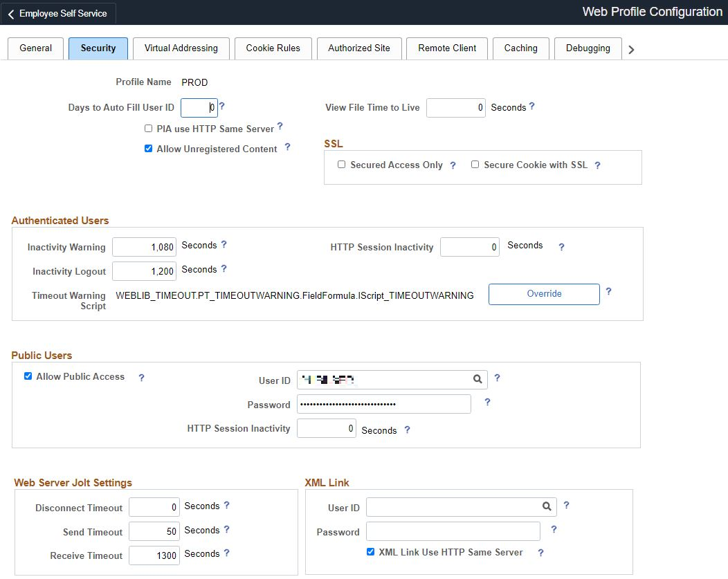The height and width of the screenshot is (579, 728).
Task: Select the Security tab
Action: (x=98, y=48)
